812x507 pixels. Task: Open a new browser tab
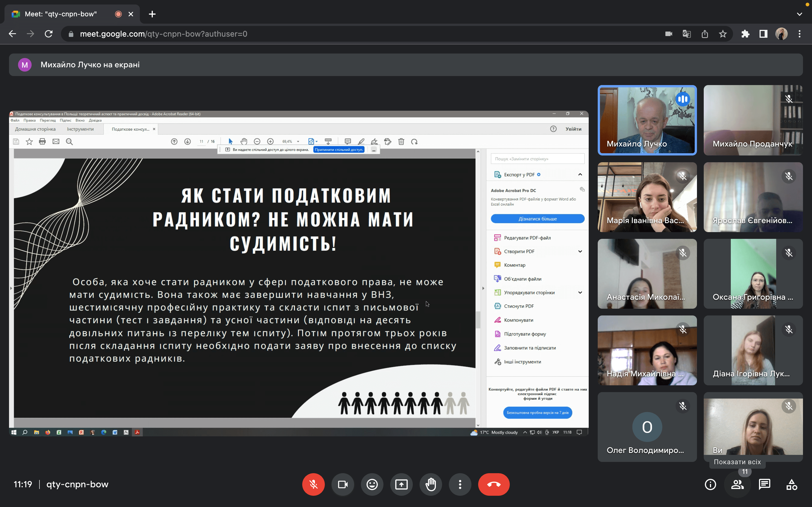[152, 14]
